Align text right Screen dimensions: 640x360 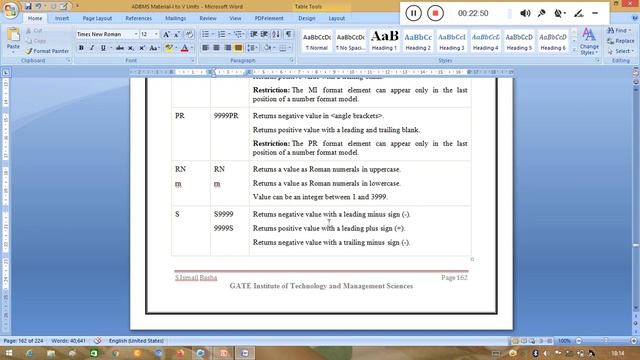[227, 48]
